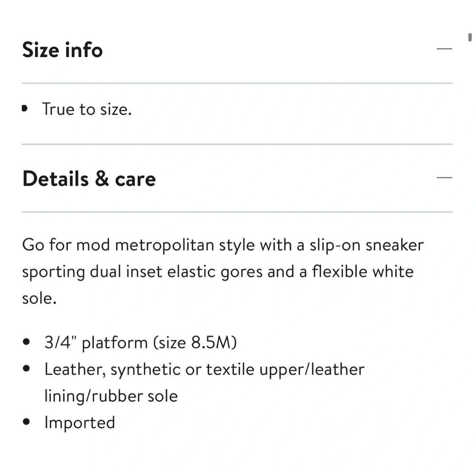Click the Size info heading
The image size is (476, 476).
coord(62,50)
